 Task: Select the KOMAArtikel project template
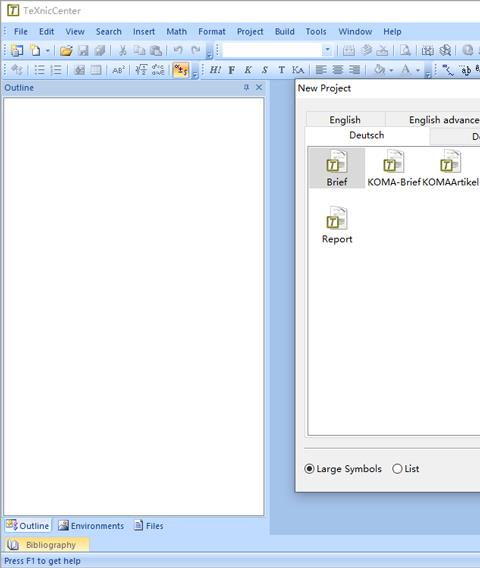pyautogui.click(x=450, y=168)
